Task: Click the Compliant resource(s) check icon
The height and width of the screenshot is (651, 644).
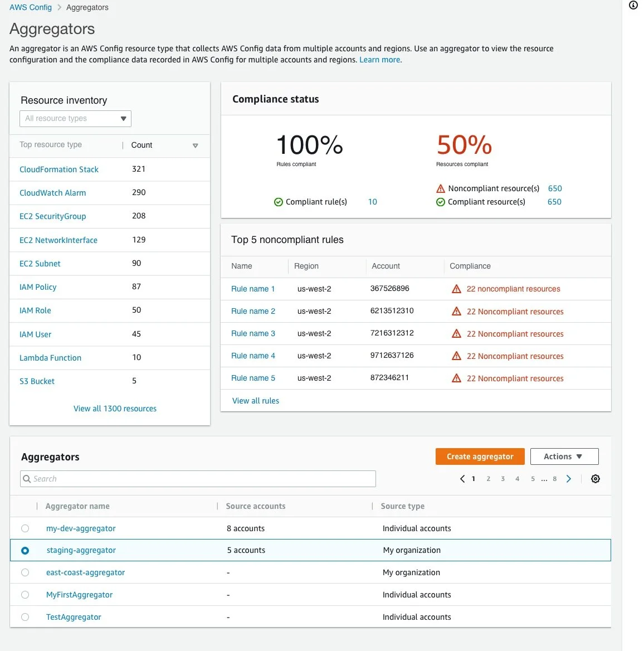Action: (441, 202)
